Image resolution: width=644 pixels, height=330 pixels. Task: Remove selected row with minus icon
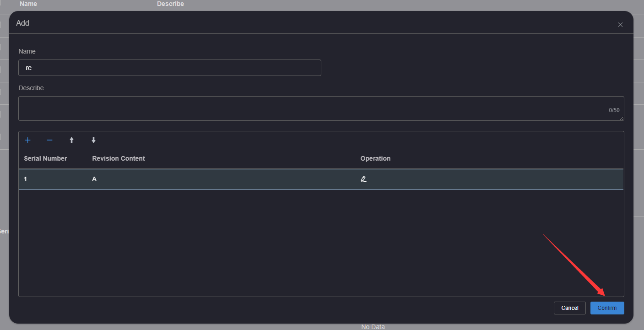[49, 140]
